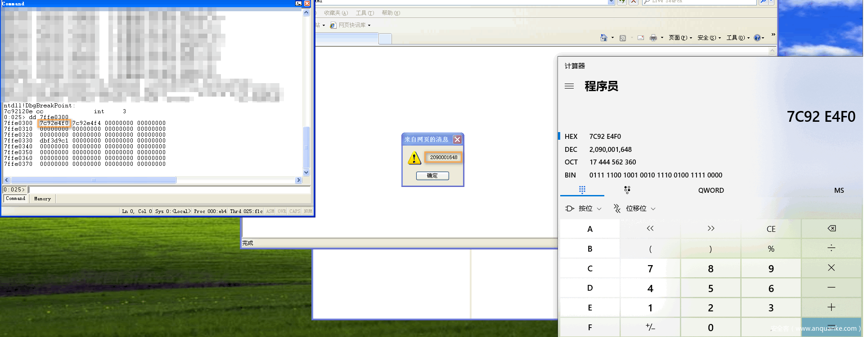Click the RSS feeds icon in IE

[x=623, y=38]
